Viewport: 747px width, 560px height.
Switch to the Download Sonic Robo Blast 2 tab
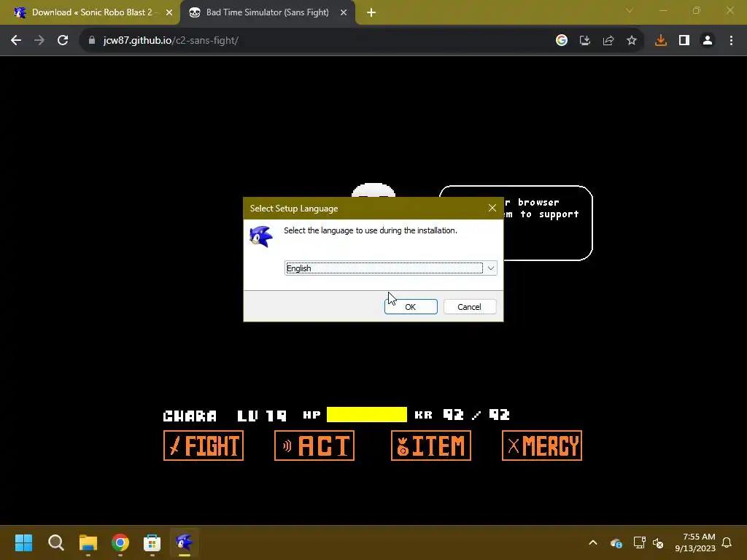point(91,12)
